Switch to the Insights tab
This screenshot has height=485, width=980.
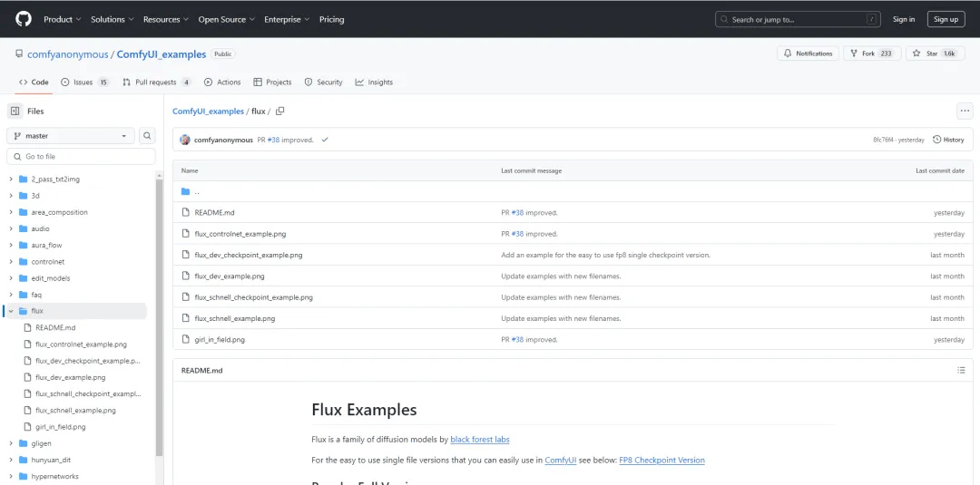click(375, 82)
